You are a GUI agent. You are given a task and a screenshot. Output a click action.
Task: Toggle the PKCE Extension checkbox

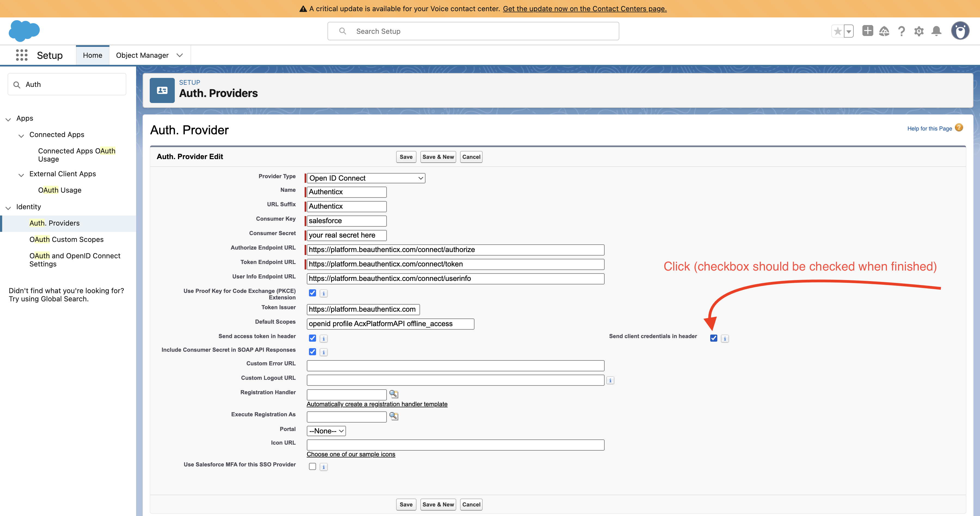tap(312, 293)
